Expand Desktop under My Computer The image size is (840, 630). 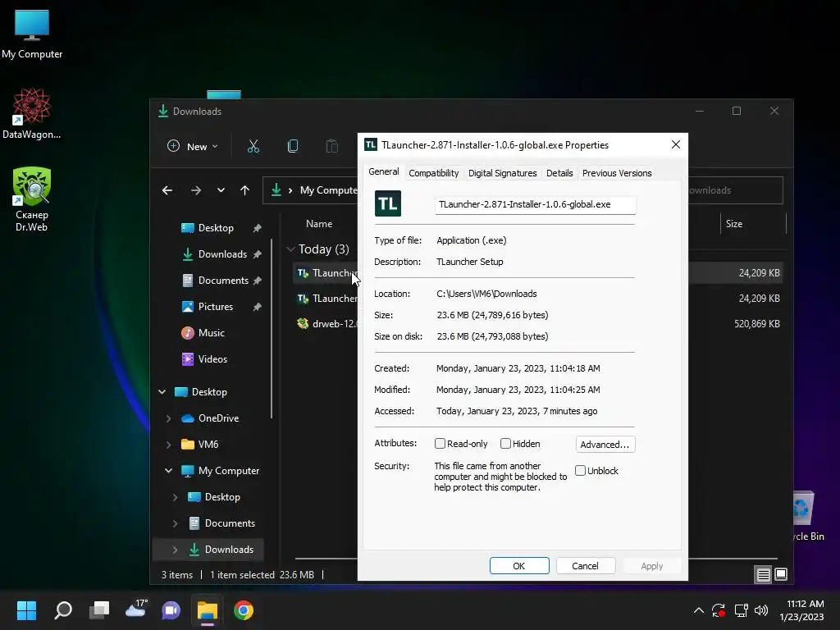pos(175,497)
